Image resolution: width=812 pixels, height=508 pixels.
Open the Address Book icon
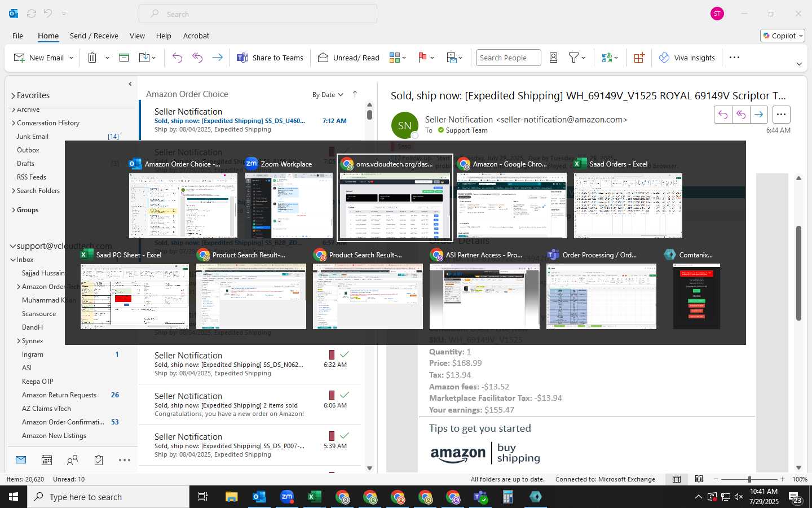point(554,58)
